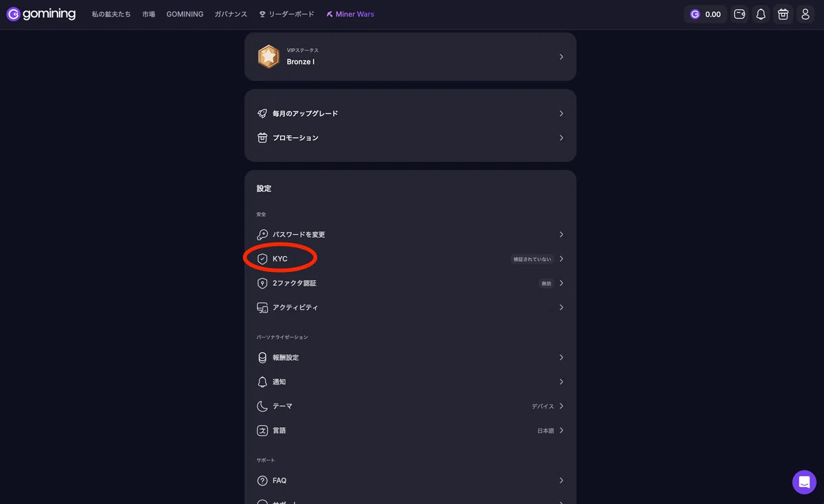Click the Bronze I VIP badge icon
The width and height of the screenshot is (824, 504).
268,56
